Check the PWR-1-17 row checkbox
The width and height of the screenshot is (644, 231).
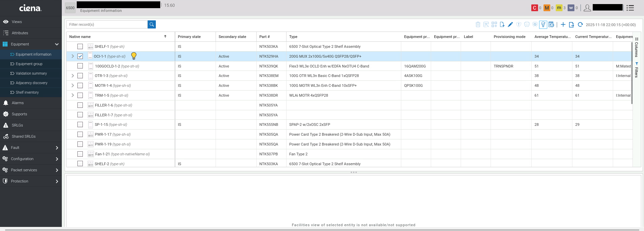80,134
